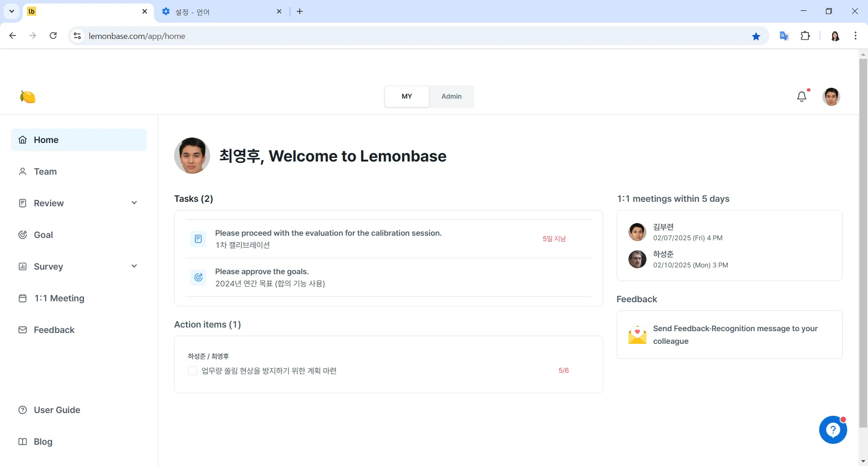Bookmark this page with the star icon
868x466 pixels.
pos(756,36)
